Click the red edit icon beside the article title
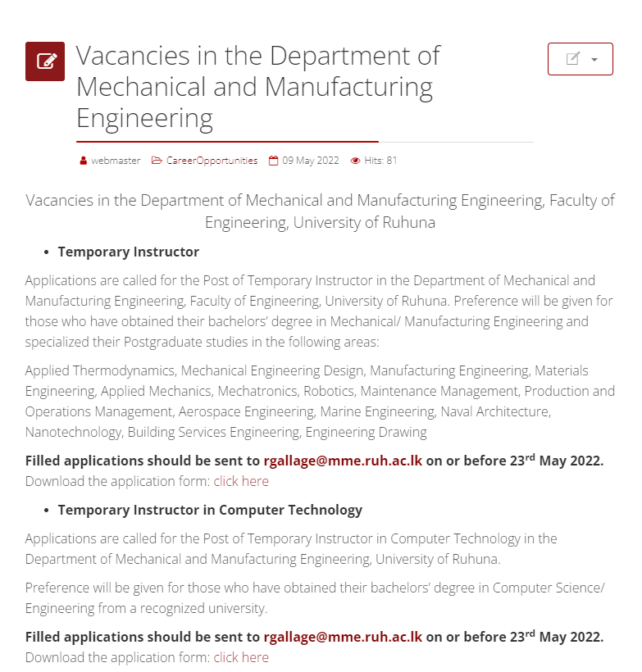This screenshot has width=642, height=672. pos(45,61)
